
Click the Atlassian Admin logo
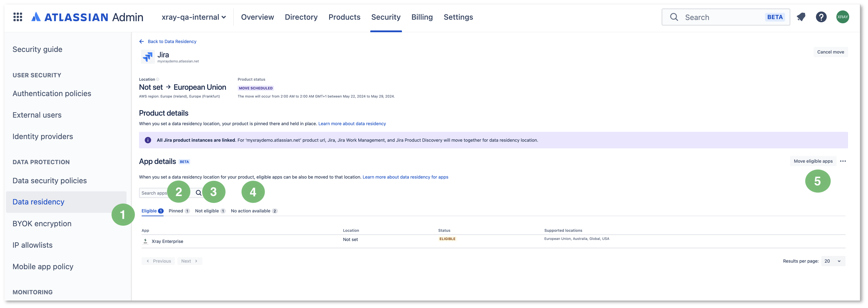(87, 17)
